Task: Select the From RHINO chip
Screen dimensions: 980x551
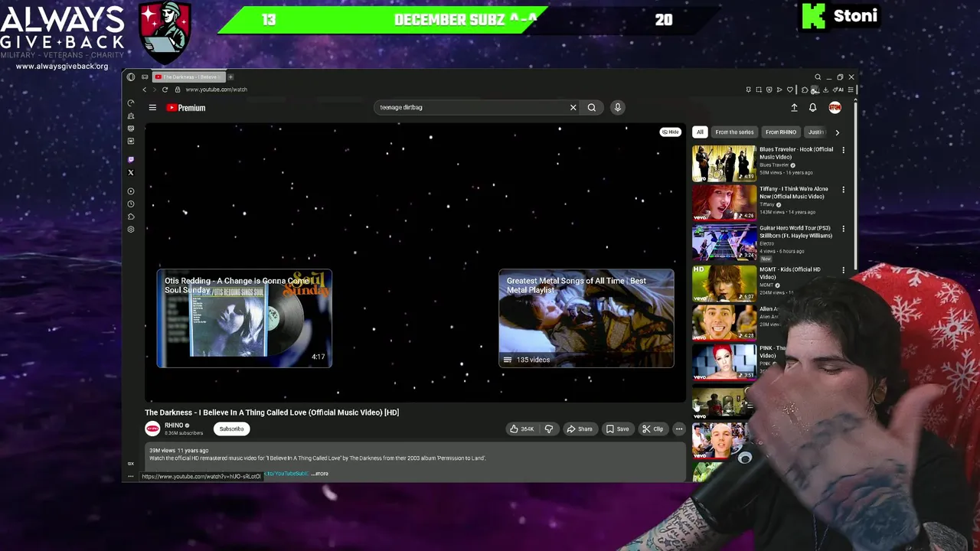Action: click(781, 132)
